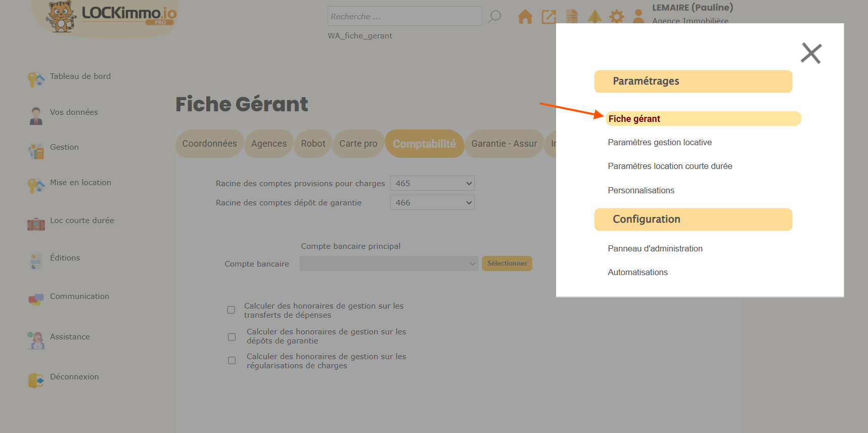Close the settings popup with X

click(x=811, y=53)
